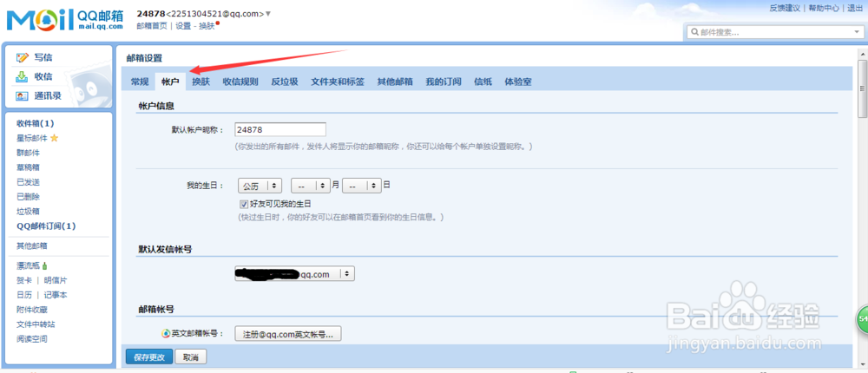
Task: Open QQ邮件订阅(1) in sidebar
Action: click(x=47, y=226)
